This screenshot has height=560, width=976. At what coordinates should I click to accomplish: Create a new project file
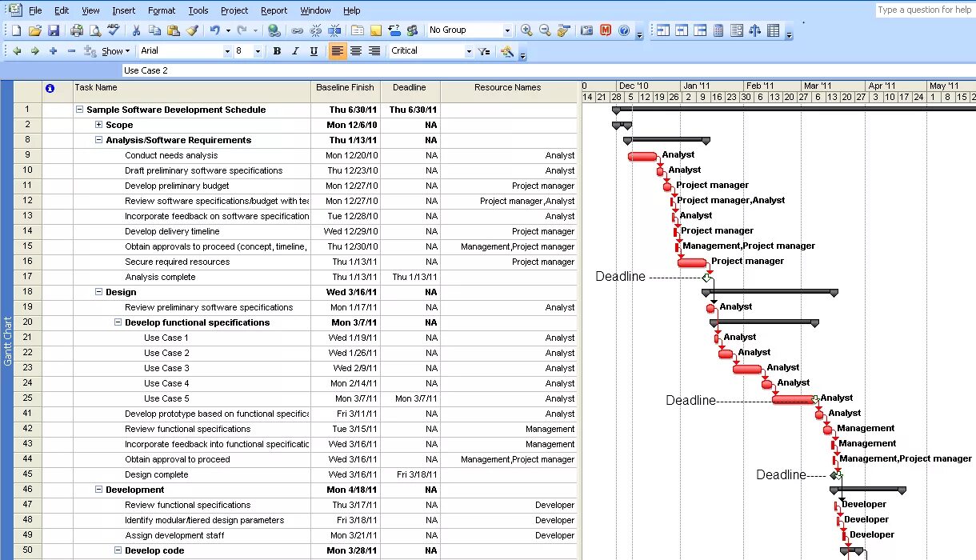click(16, 30)
